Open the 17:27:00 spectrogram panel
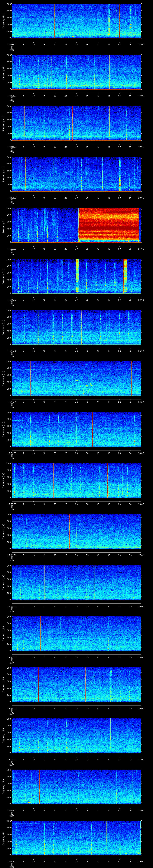The width and height of the screenshot is (153, 868). (77, 582)
